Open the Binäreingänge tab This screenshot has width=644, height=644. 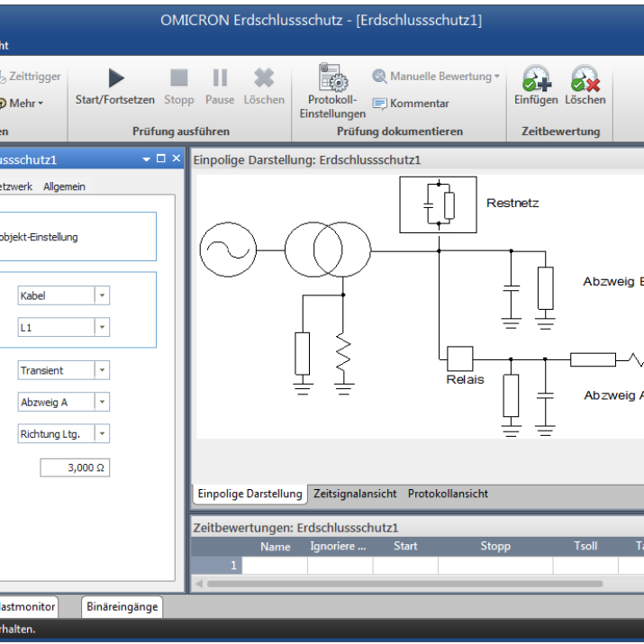pyautogui.click(x=122, y=607)
